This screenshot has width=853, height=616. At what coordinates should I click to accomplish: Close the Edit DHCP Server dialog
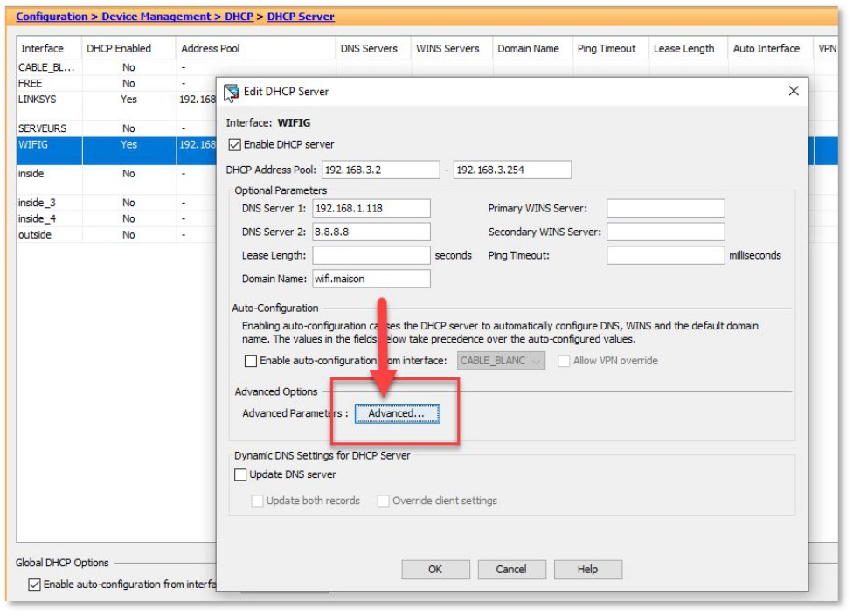(x=794, y=91)
